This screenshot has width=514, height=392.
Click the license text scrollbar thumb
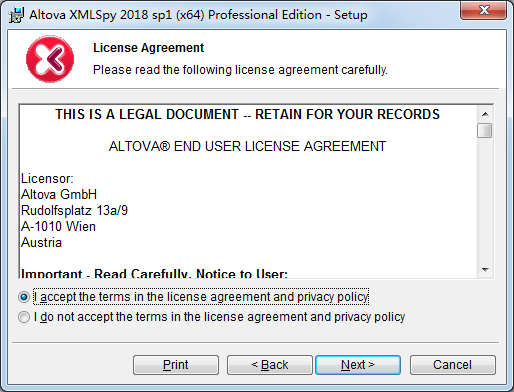click(x=485, y=130)
